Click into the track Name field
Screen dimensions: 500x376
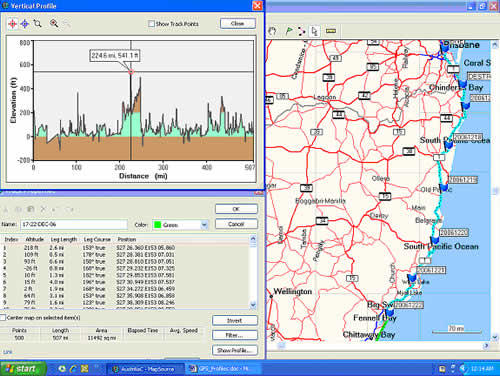click(74, 225)
